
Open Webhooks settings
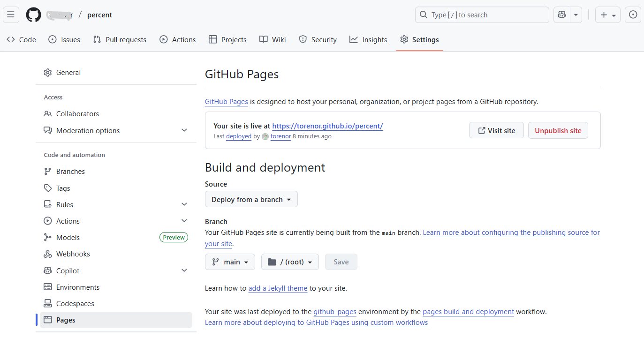click(x=116, y=254)
